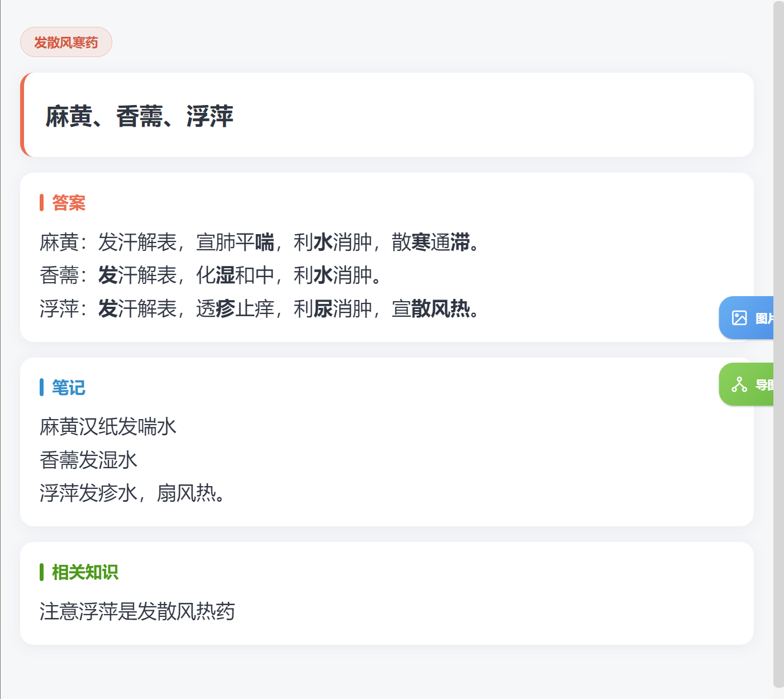Select the 发散风寒药 category tag
The image size is (784, 699).
click(66, 42)
